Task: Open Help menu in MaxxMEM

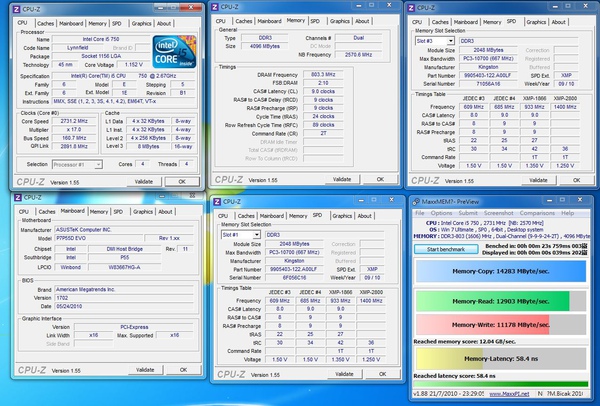Action: [x=567, y=213]
